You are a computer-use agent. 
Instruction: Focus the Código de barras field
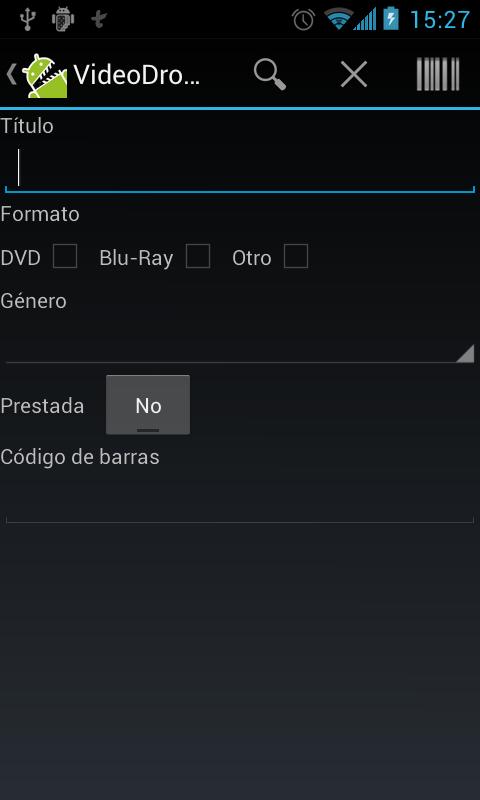pyautogui.click(x=240, y=498)
